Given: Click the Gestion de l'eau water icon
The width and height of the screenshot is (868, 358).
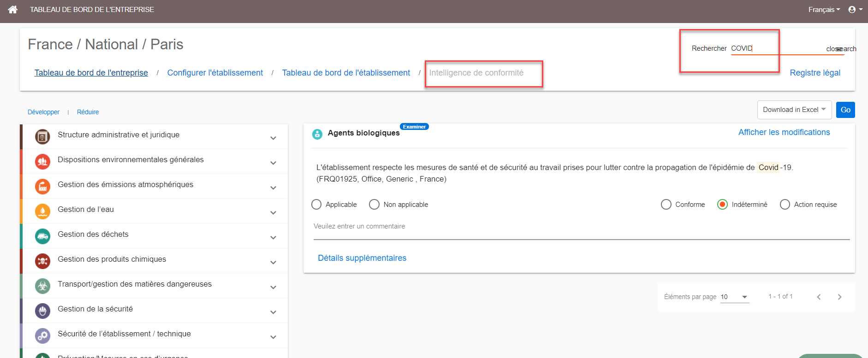Looking at the screenshot, I should tap(42, 211).
